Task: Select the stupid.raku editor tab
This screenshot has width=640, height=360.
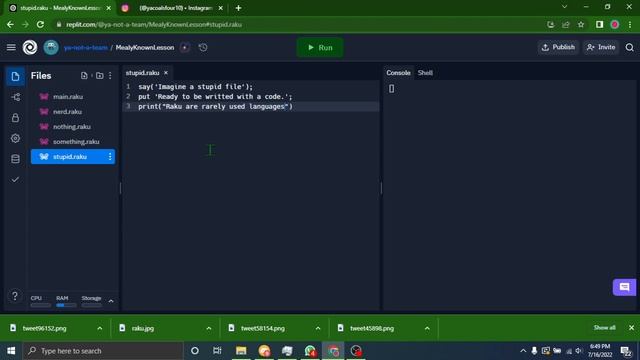Action: tap(142, 73)
